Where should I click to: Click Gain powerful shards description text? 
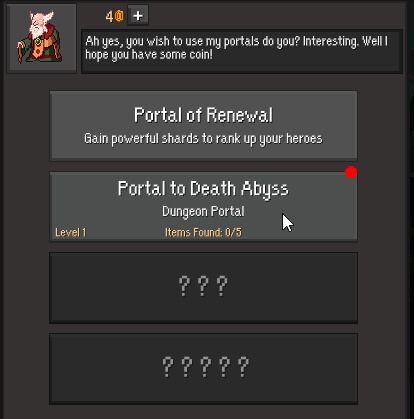click(203, 138)
